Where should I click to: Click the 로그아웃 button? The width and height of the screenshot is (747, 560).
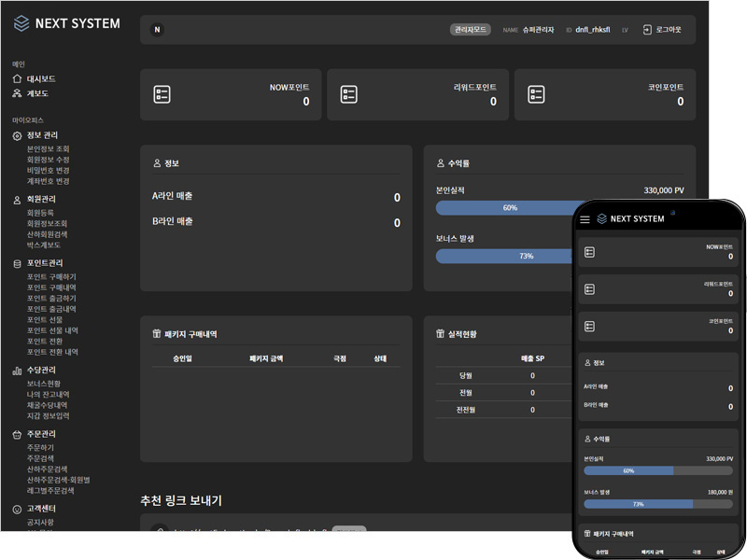(661, 30)
